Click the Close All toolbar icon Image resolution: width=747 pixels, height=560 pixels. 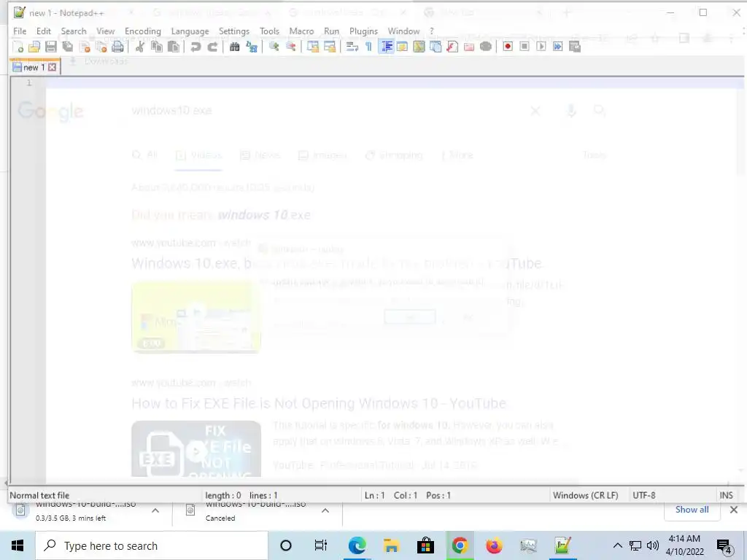[101, 47]
